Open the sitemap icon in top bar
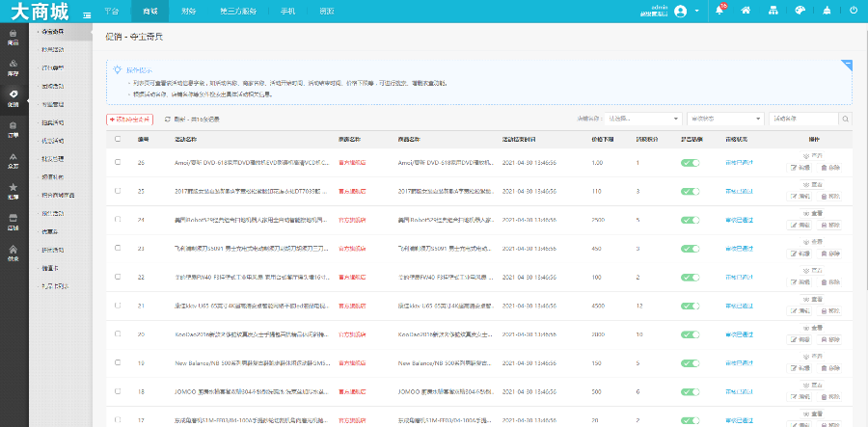 (x=773, y=11)
